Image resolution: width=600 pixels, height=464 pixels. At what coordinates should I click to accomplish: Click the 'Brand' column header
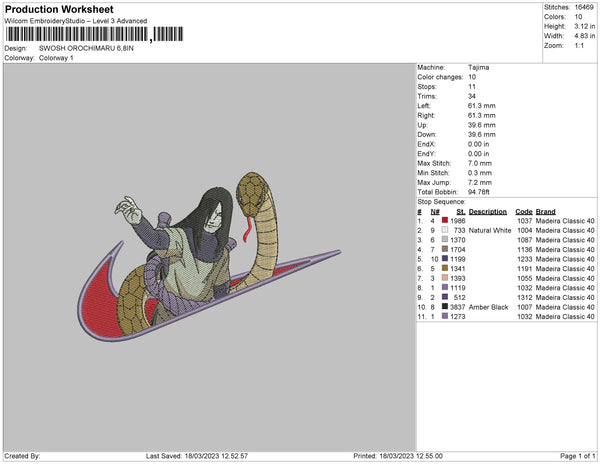coord(546,212)
